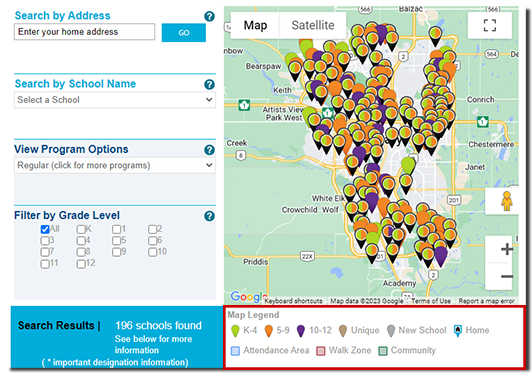Image resolution: width=532 pixels, height=374 pixels.
Task: Click the New School grey legend marker
Action: (391, 331)
